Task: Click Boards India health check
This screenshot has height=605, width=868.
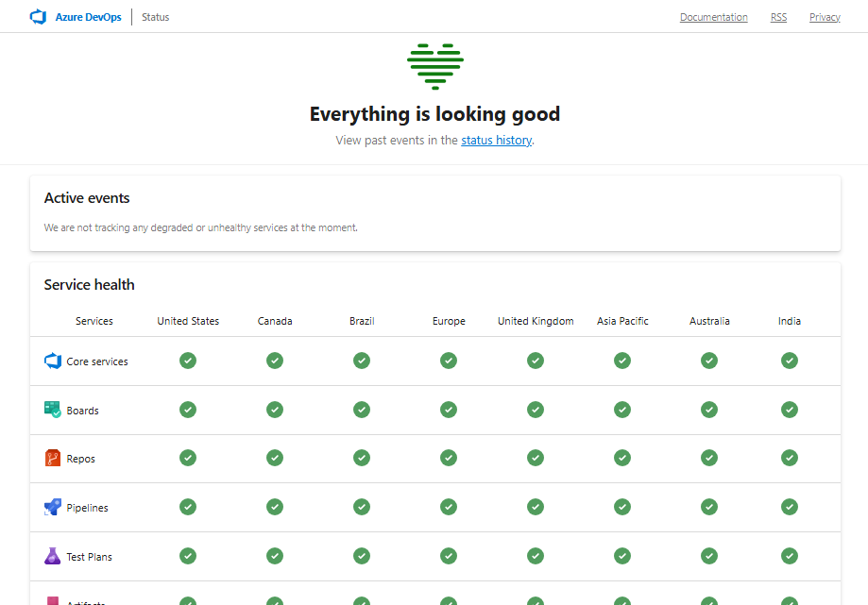Action: (790, 410)
